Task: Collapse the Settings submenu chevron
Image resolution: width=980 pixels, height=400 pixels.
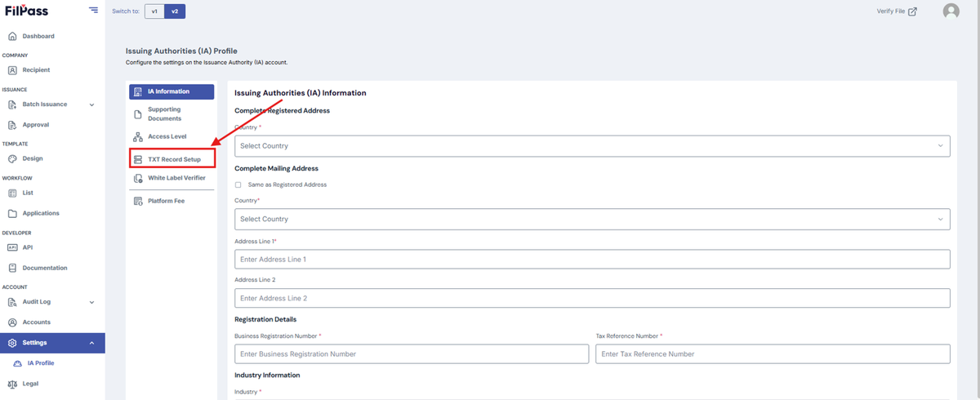Action: pos(91,343)
